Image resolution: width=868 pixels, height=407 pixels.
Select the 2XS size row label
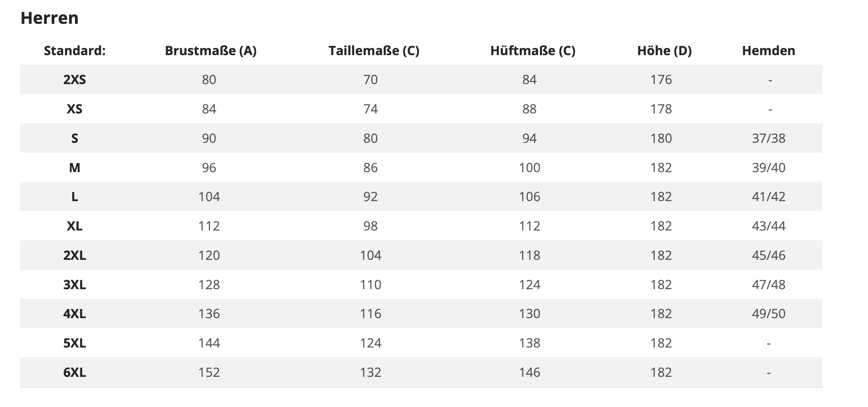(x=75, y=80)
